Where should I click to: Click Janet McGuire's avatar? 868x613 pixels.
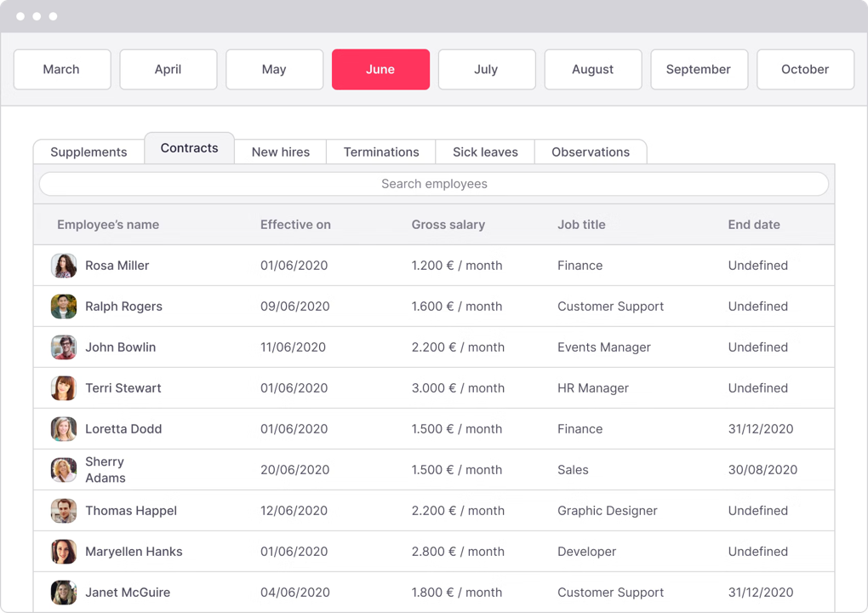63,593
